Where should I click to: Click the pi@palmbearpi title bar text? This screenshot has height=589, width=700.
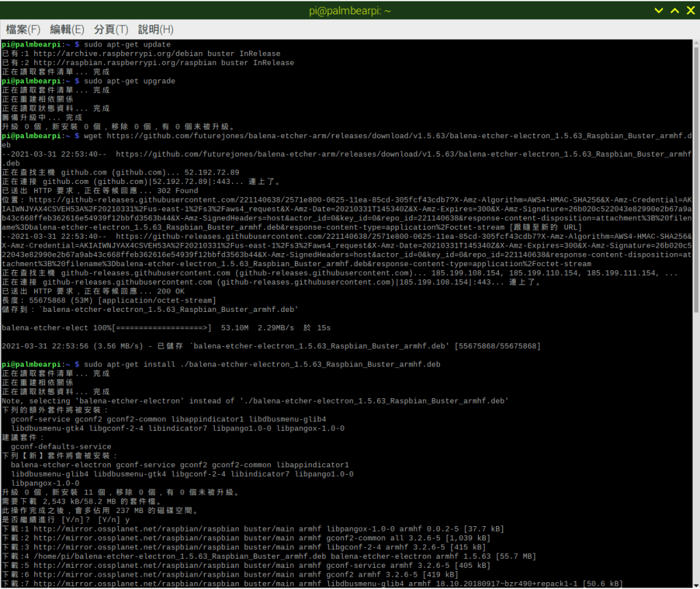[x=350, y=10]
